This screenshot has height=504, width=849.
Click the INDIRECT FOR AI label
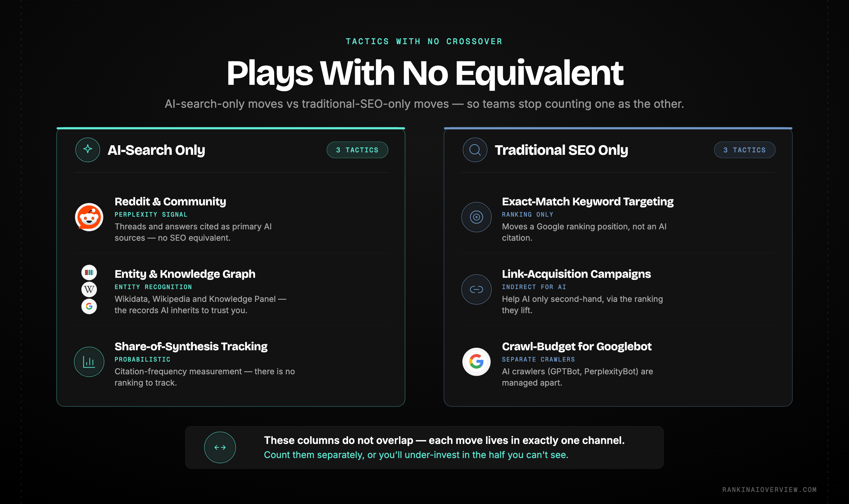click(534, 287)
